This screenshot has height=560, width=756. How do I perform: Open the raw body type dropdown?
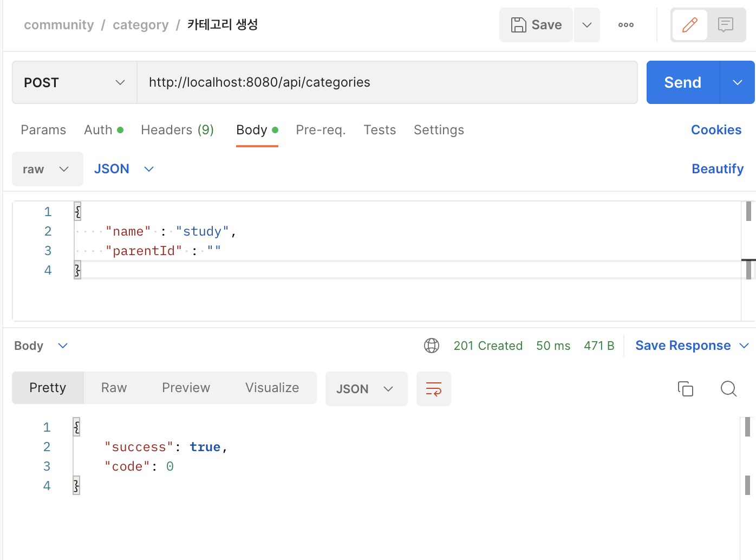point(47,169)
